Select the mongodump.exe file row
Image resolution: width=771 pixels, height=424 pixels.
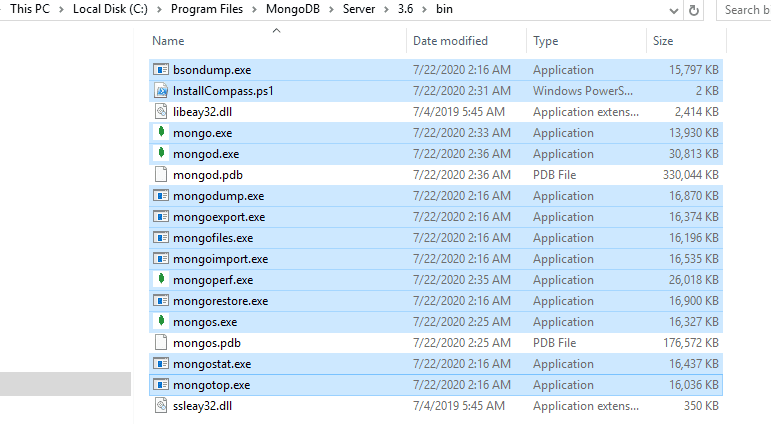pos(219,196)
